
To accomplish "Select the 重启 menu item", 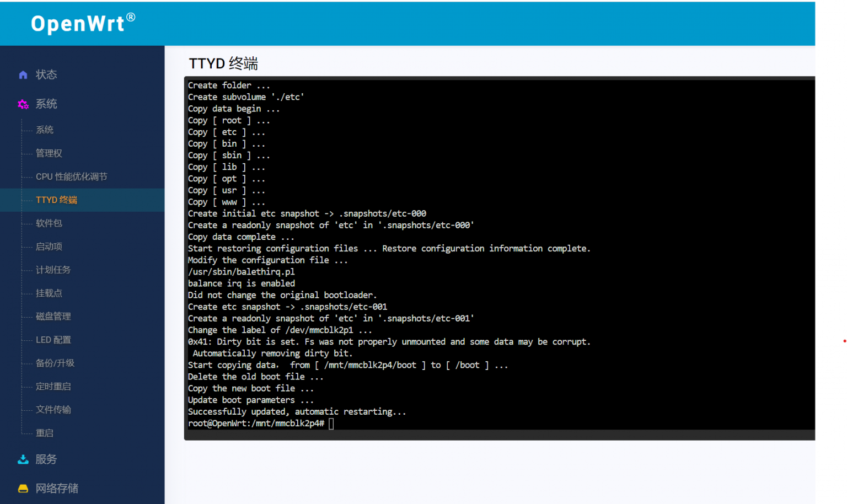I will coord(45,433).
